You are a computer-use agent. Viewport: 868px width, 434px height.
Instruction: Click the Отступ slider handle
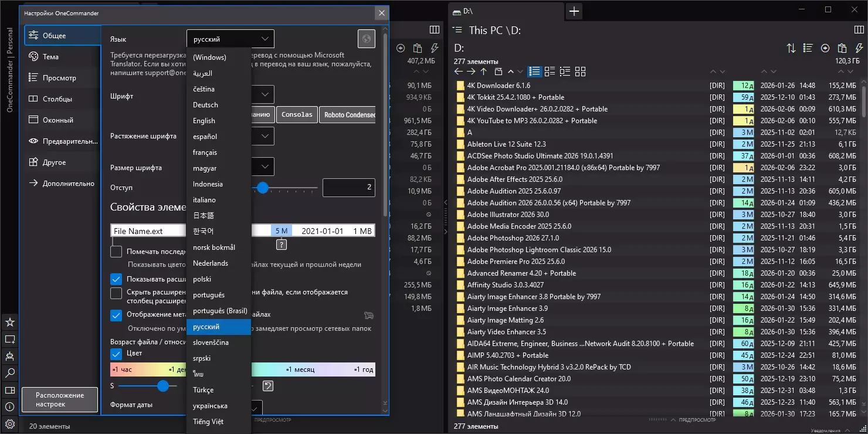pos(263,188)
